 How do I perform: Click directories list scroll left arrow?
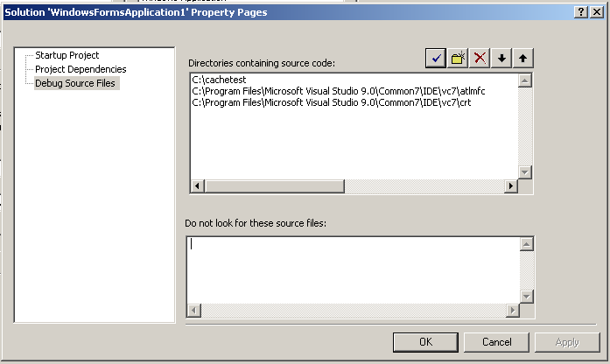pos(197,185)
